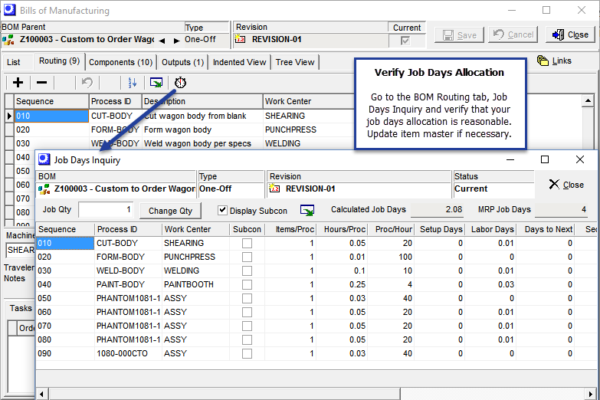The width and height of the screenshot is (600, 400).
Task: Click the Save button
Action: [459, 35]
